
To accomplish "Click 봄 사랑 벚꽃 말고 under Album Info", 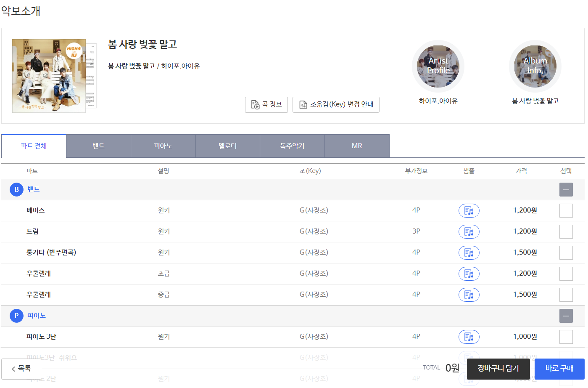I will (535, 101).
